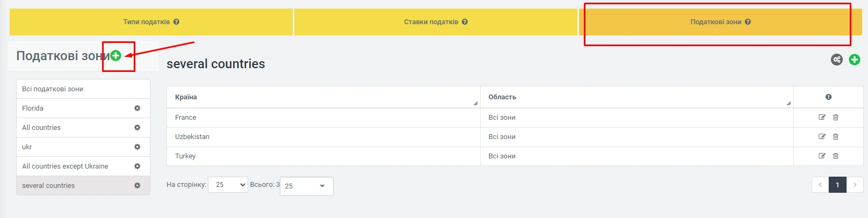Go to next page arrow
The image size is (868, 218).
click(x=855, y=185)
